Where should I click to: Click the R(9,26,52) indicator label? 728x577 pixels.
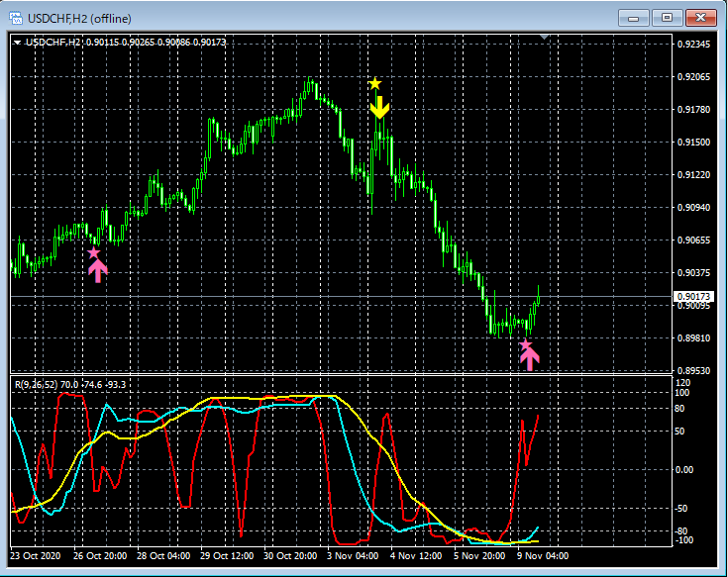tap(69, 385)
